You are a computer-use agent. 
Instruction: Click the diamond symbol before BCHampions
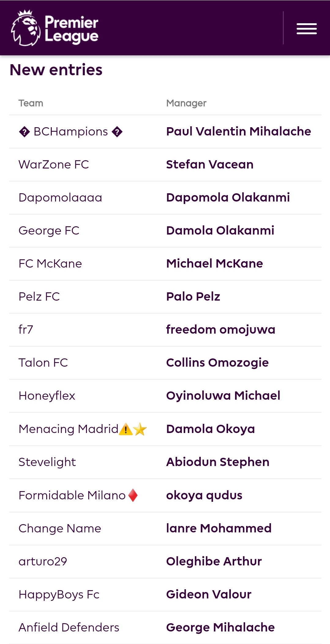tap(24, 132)
